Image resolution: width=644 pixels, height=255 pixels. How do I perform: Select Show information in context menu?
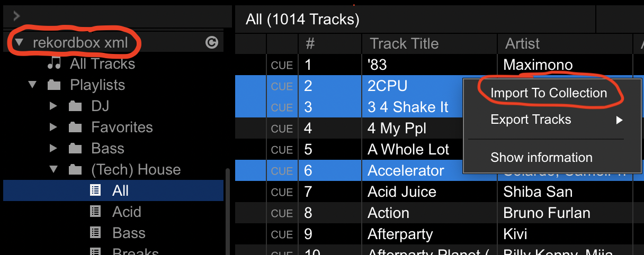(541, 158)
